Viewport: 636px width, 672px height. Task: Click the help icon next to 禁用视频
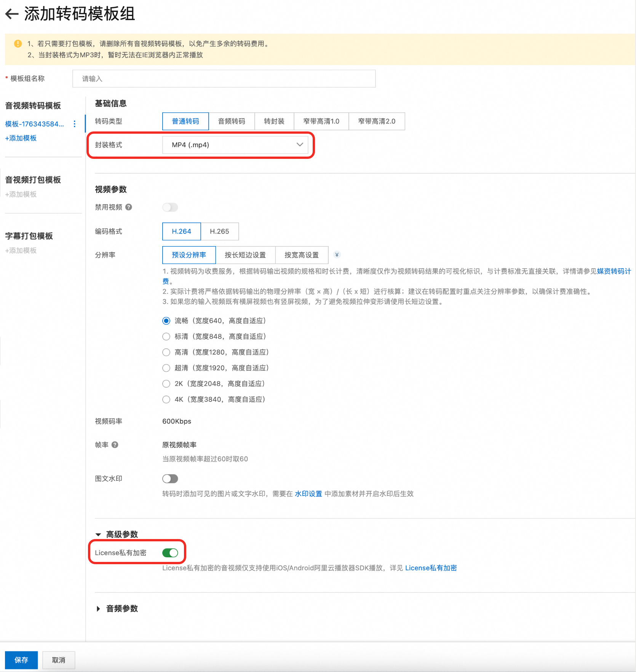click(x=129, y=207)
